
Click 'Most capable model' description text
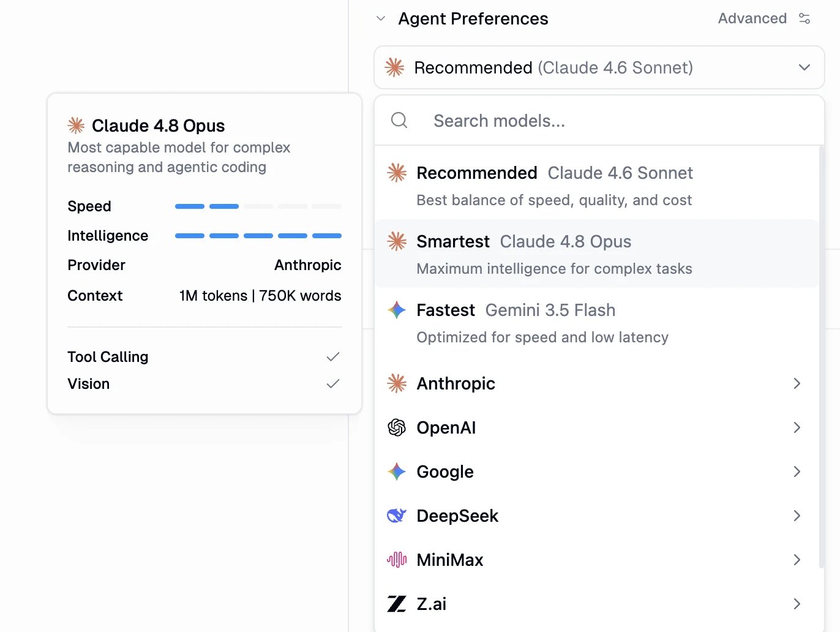pos(179,157)
